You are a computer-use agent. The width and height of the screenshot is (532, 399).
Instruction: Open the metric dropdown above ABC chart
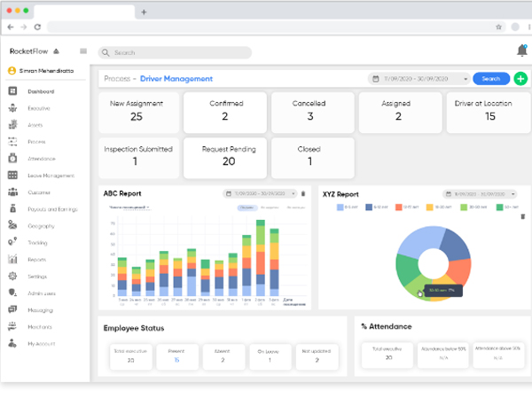tap(129, 207)
